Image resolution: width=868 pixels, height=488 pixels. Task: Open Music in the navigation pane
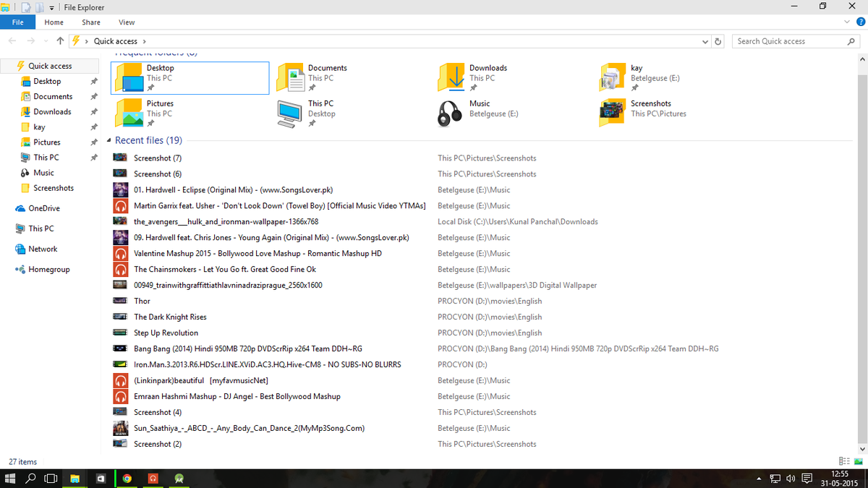(x=43, y=172)
